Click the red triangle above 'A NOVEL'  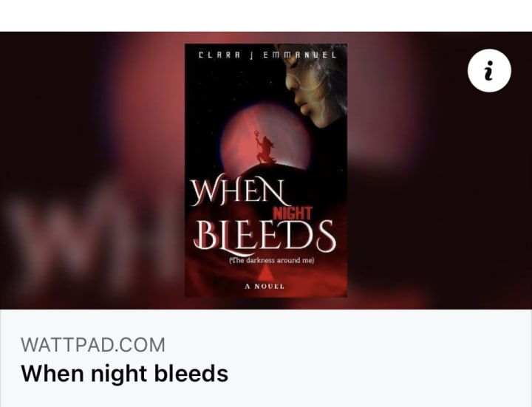[x=266, y=273]
